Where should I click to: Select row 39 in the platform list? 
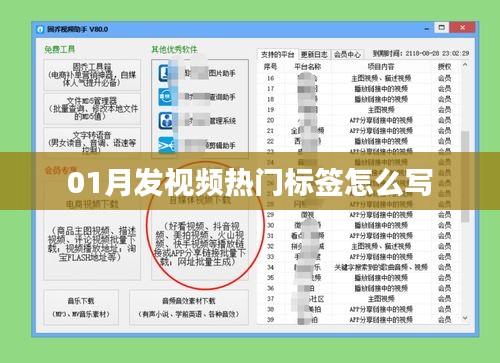tap(359, 320)
